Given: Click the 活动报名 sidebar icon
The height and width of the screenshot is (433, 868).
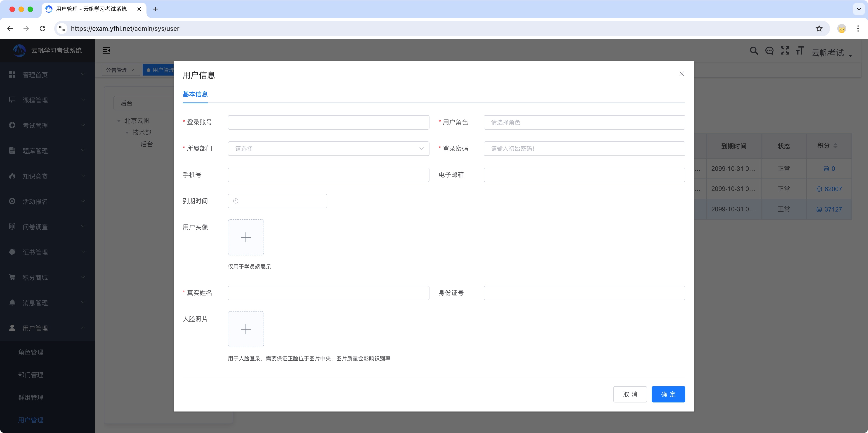Looking at the screenshot, I should click(12, 201).
